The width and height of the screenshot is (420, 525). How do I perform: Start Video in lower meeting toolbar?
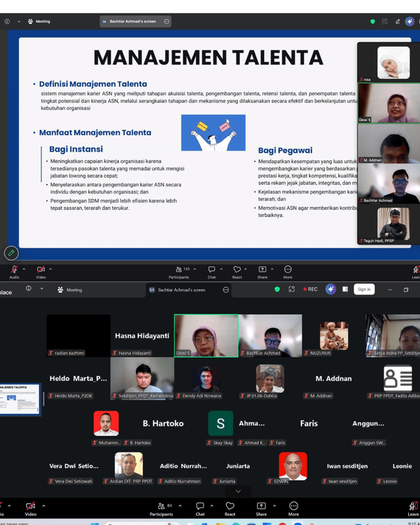pos(31,508)
